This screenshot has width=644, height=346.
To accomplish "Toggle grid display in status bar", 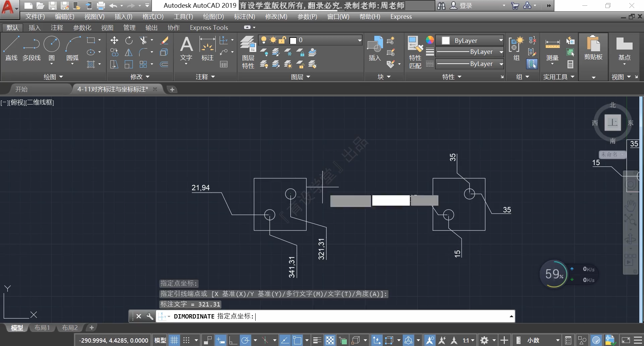I will 174,340.
